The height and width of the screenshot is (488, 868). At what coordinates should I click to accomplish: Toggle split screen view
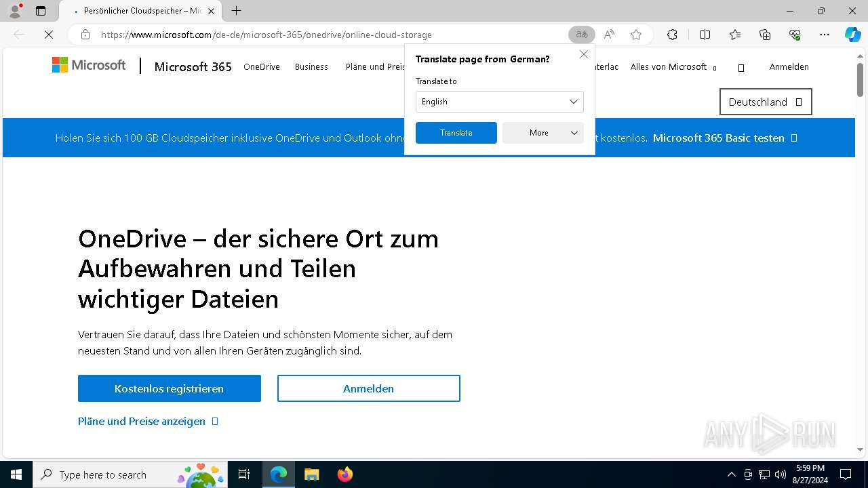click(x=705, y=35)
